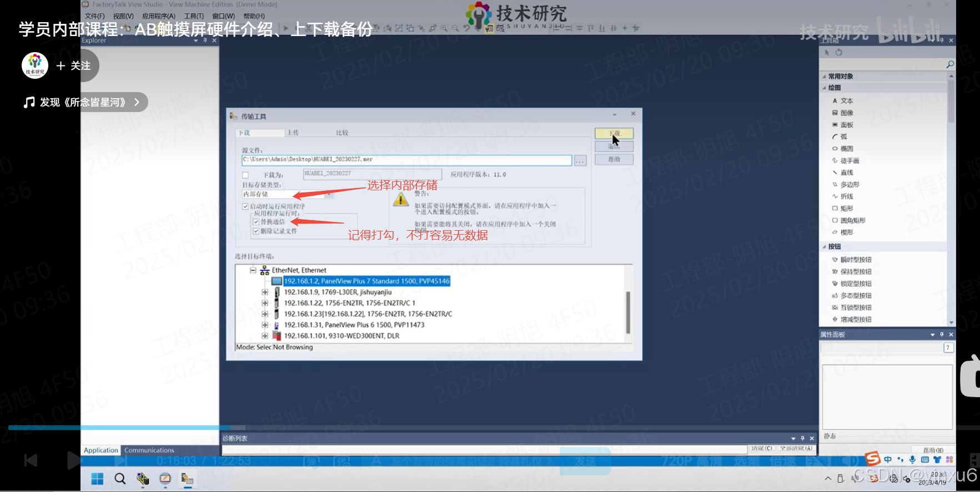Switch to the 比较 (Compare) tab
Screen dimensions: 980x492
tap(342, 133)
